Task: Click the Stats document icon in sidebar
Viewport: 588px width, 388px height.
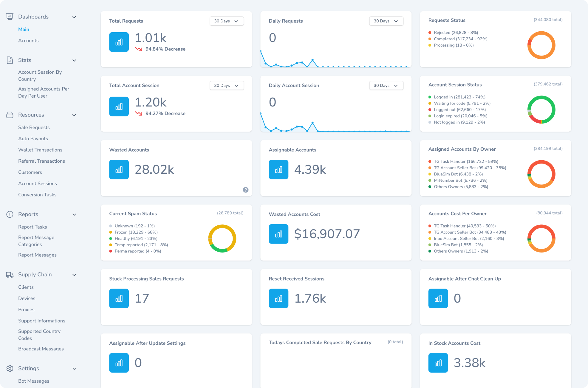Action: (10, 60)
